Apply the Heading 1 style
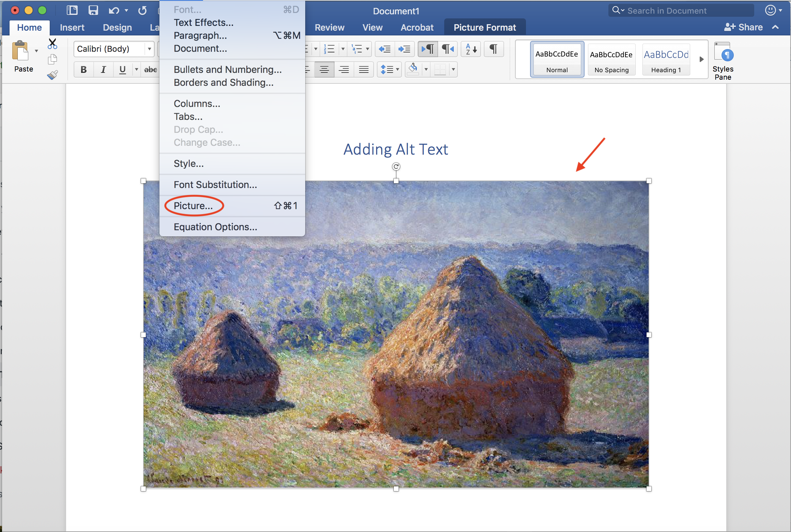 [666, 59]
